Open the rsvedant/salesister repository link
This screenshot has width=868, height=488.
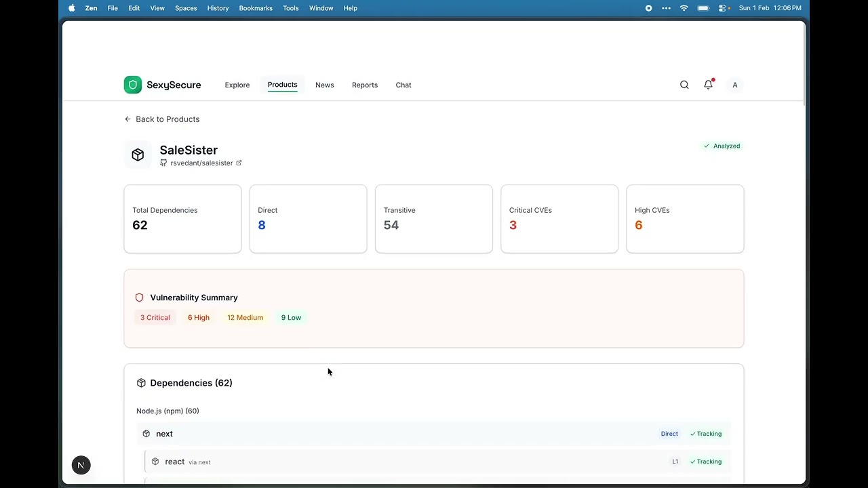201,163
